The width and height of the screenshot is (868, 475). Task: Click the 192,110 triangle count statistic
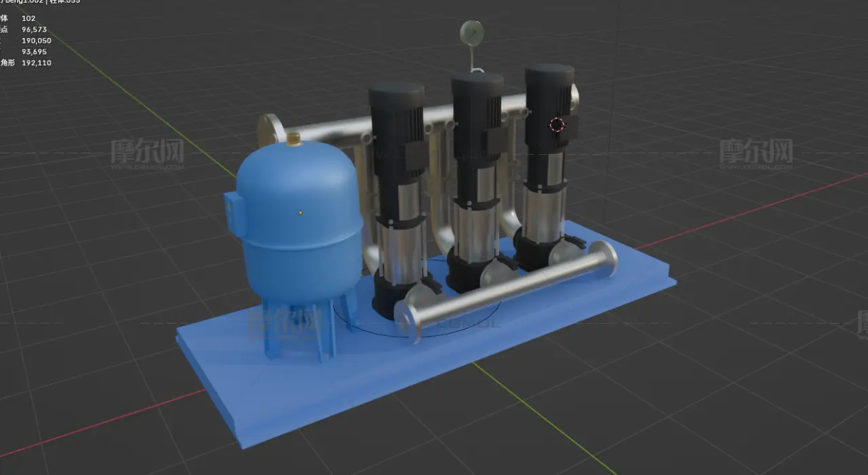(37, 63)
